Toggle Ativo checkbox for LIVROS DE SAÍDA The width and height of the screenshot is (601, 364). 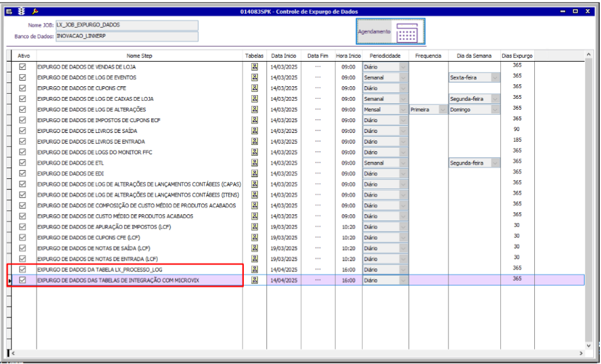[23, 130]
